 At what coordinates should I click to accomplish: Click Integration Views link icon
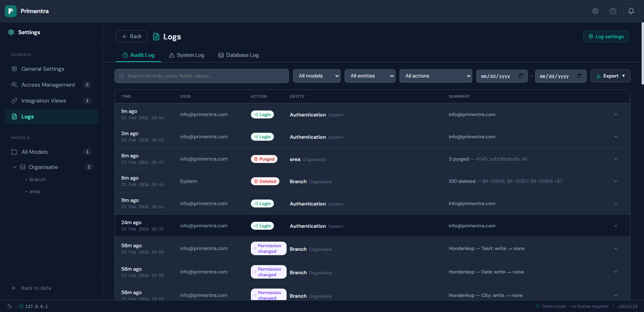14,101
